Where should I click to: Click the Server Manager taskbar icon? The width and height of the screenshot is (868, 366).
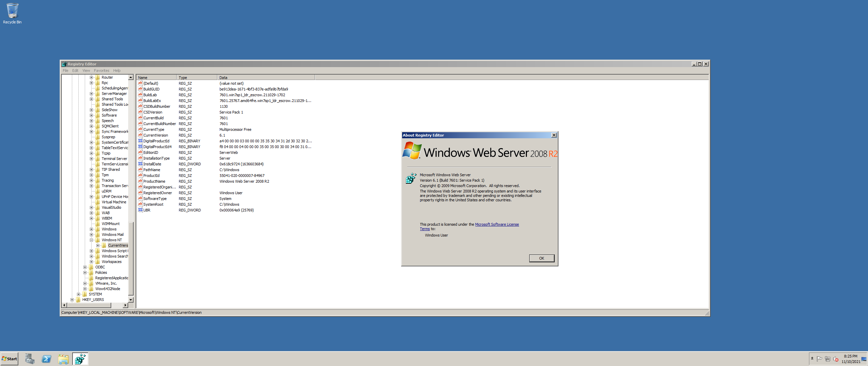29,359
